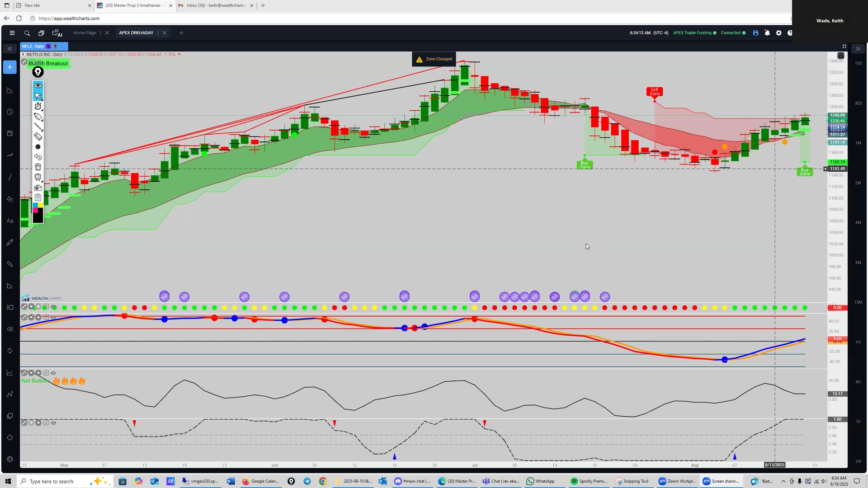Switch to Inbox (59) Gmail browser tab
This screenshot has height=488, width=868.
coord(216,5)
